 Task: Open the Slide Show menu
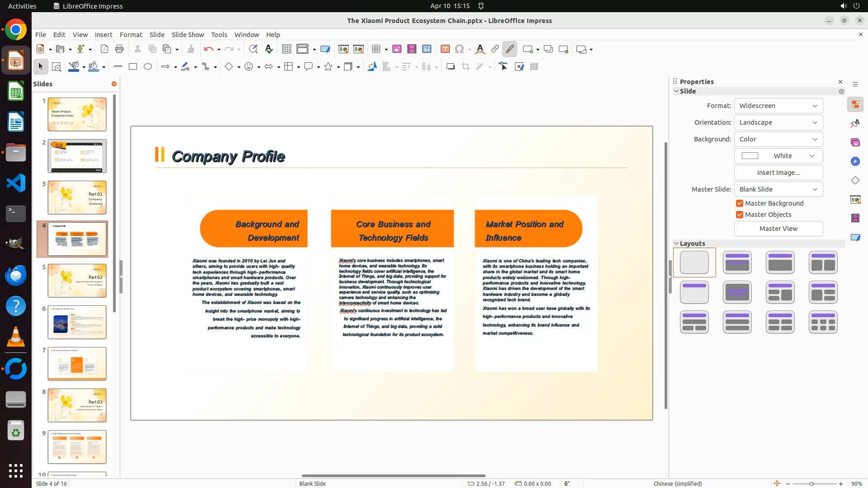[188, 35]
